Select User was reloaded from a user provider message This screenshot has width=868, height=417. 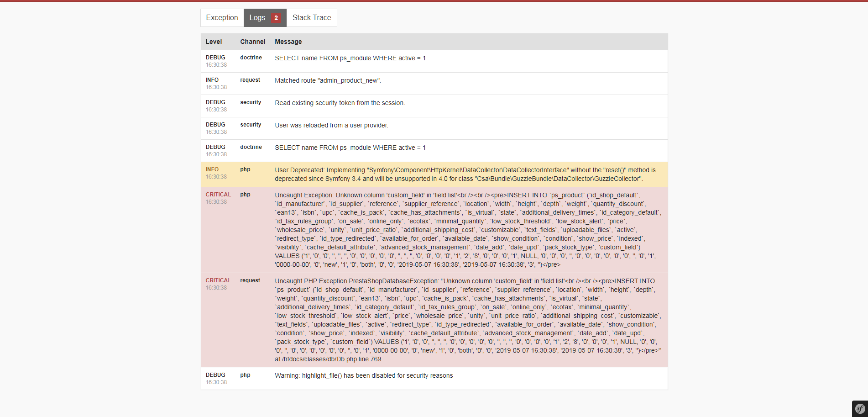click(x=332, y=125)
